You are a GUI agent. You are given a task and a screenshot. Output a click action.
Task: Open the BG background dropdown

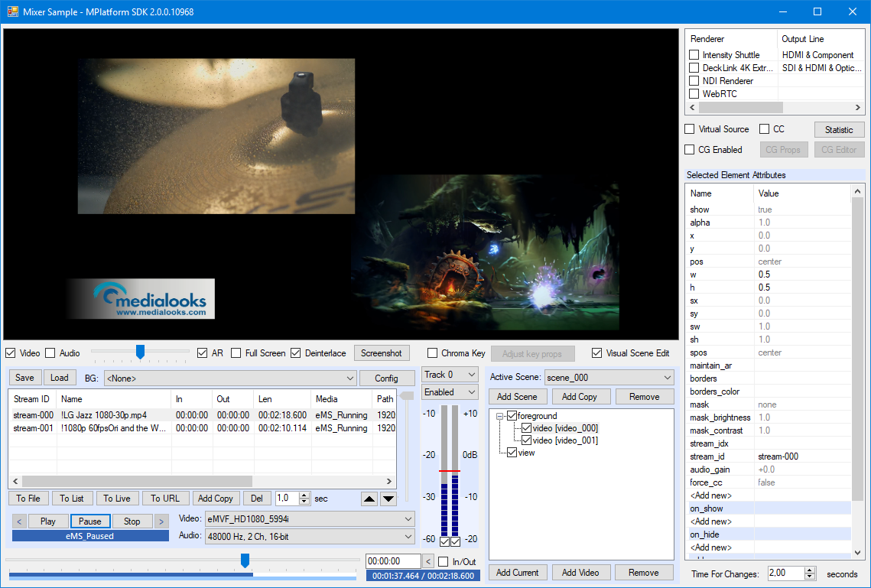pos(230,378)
